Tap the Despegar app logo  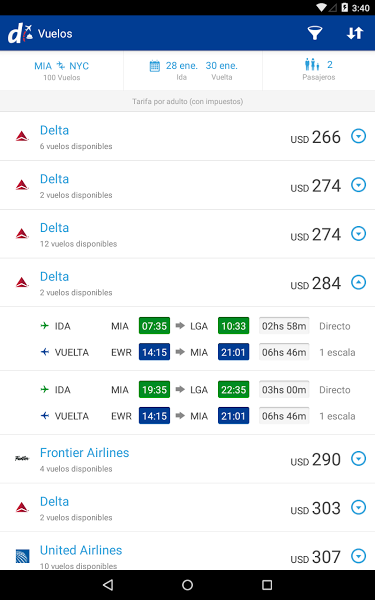[x=20, y=33]
